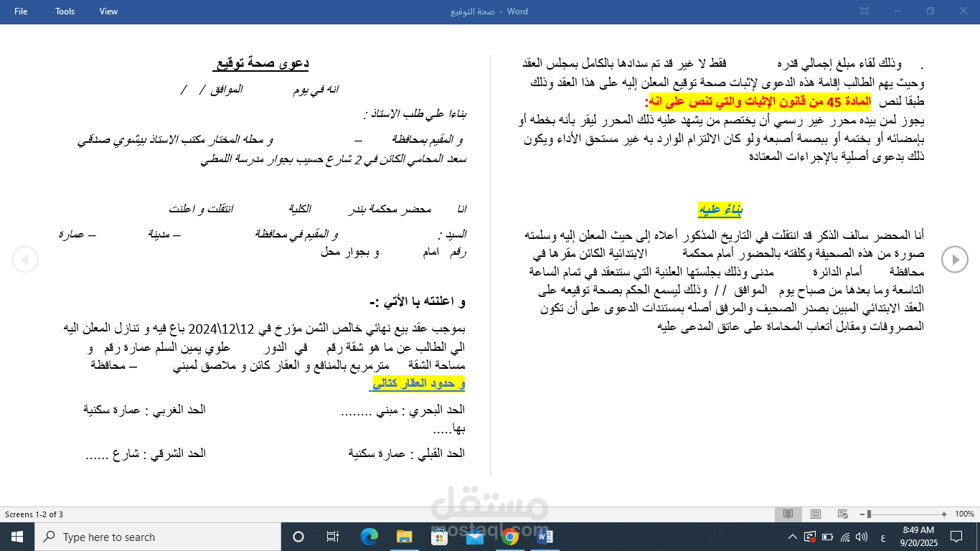Click the highlighted بناءً عليه heading
980x551 pixels.
point(720,209)
